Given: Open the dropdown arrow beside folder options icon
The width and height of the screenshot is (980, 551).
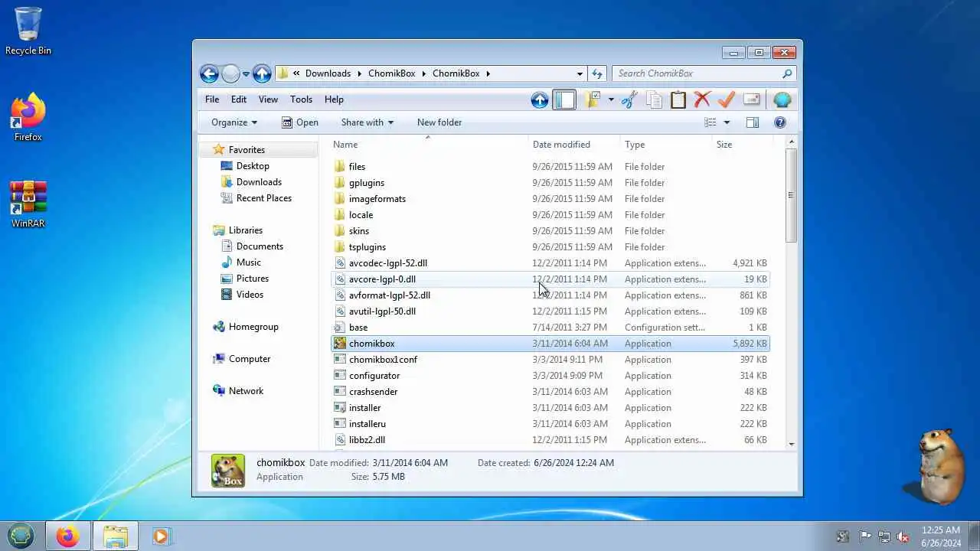Looking at the screenshot, I should (611, 99).
